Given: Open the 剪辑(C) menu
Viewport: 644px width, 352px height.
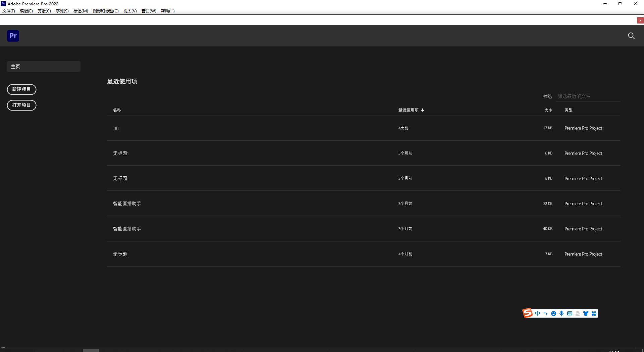Looking at the screenshot, I should 44,11.
